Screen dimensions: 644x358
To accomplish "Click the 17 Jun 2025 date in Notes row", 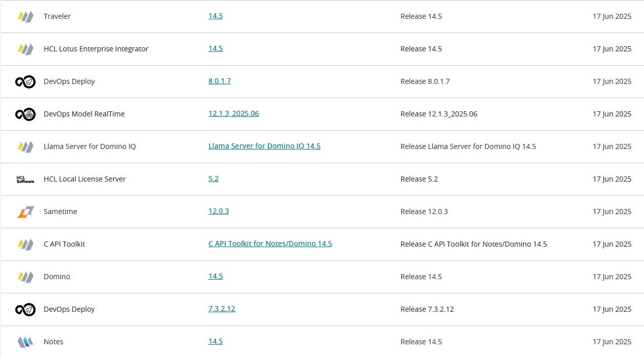I will [612, 342].
